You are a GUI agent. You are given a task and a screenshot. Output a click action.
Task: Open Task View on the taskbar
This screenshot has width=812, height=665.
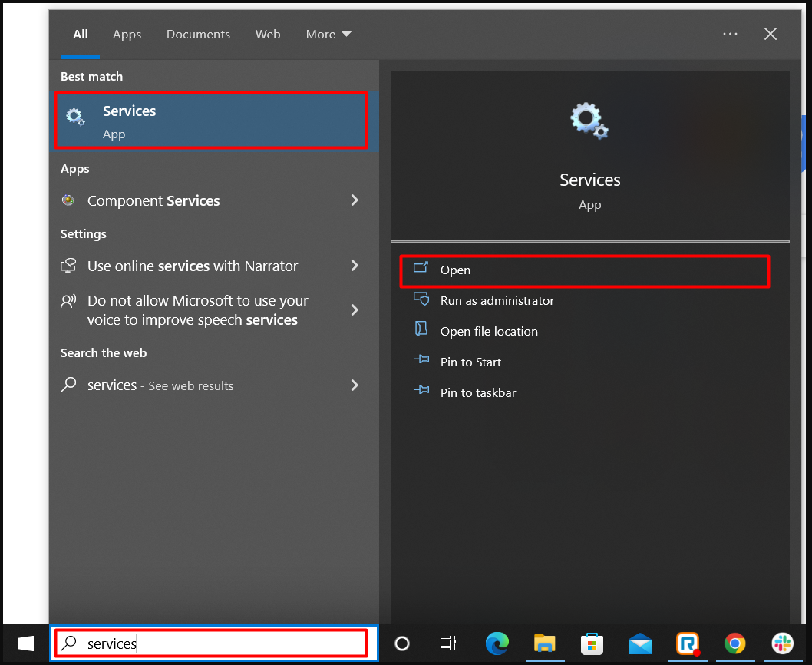point(448,643)
